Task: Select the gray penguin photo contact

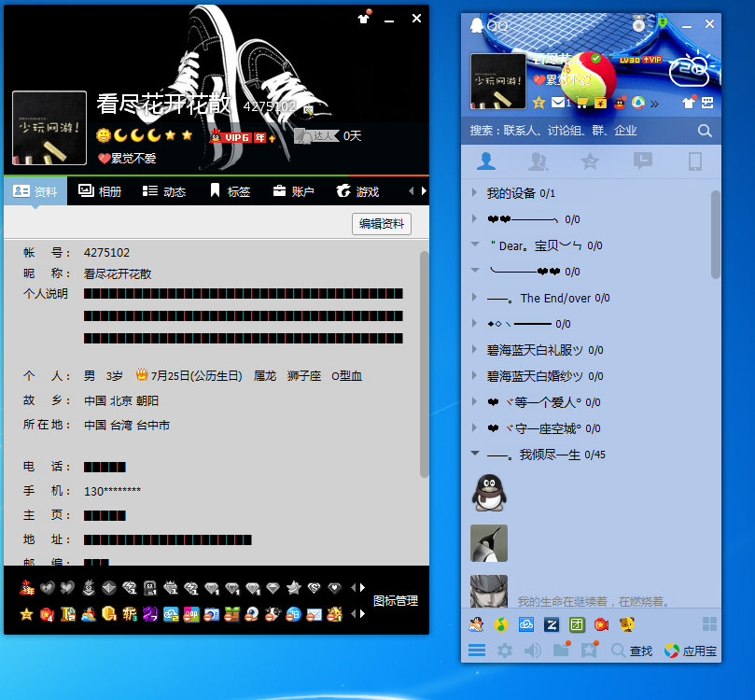Action: (489, 543)
